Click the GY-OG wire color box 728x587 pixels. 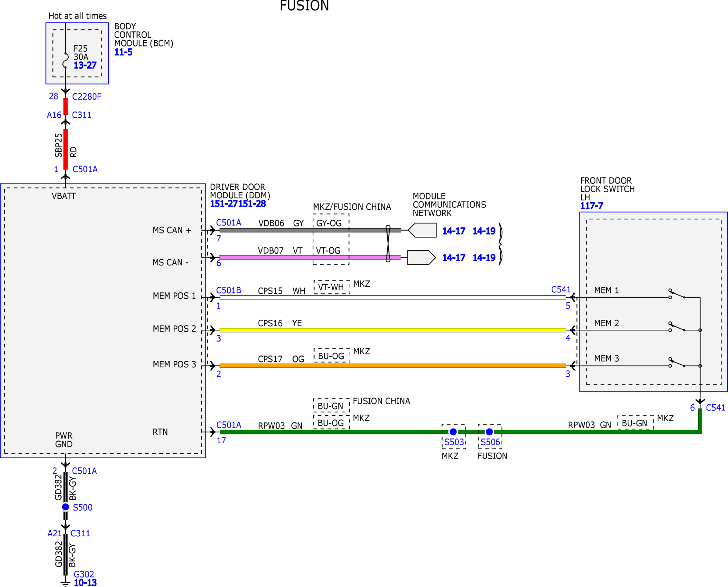[x=329, y=223]
